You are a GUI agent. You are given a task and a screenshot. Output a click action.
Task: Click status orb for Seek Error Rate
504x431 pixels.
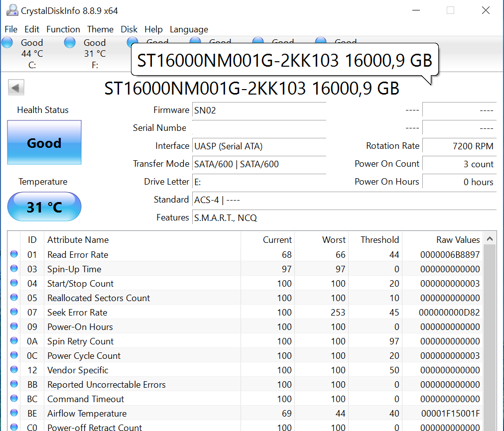click(x=14, y=312)
